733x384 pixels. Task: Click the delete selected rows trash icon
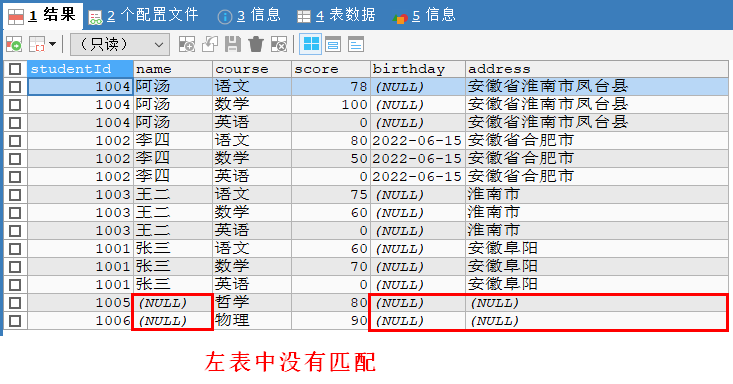pyautogui.click(x=256, y=44)
